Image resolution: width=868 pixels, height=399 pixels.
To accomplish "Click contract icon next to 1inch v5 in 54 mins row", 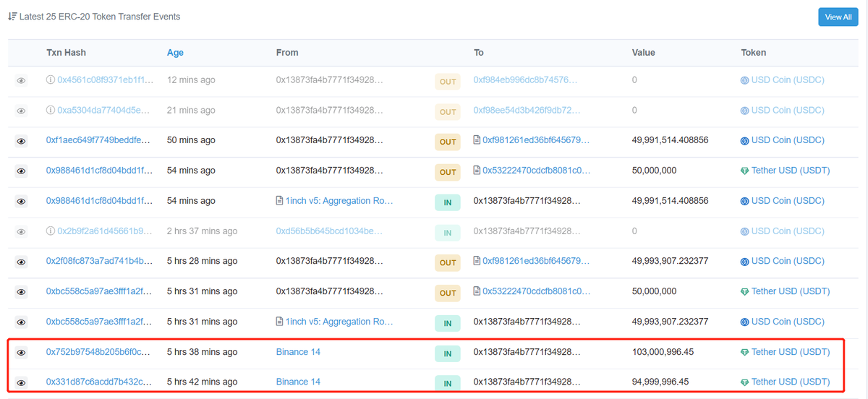I will pos(280,201).
